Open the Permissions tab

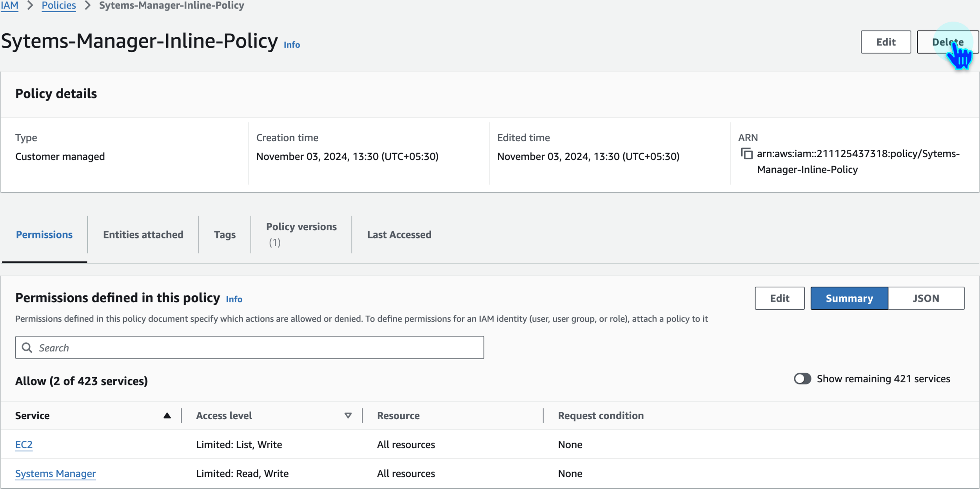tap(44, 235)
